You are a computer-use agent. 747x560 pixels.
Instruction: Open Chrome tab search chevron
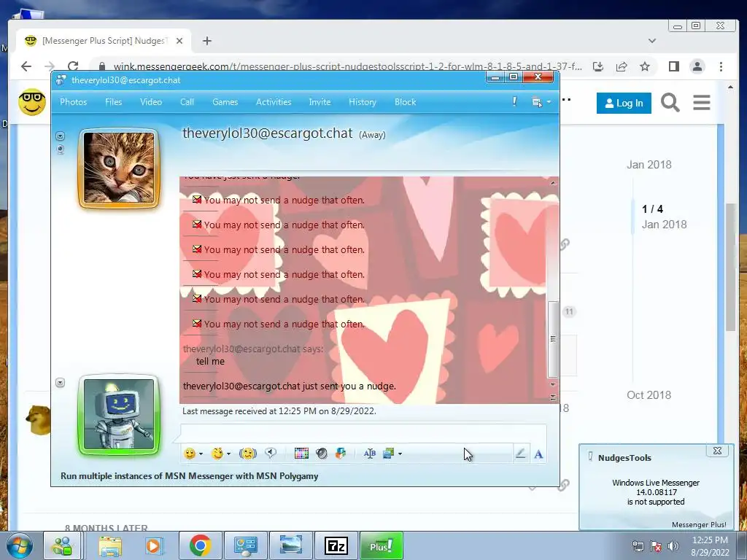coord(652,41)
